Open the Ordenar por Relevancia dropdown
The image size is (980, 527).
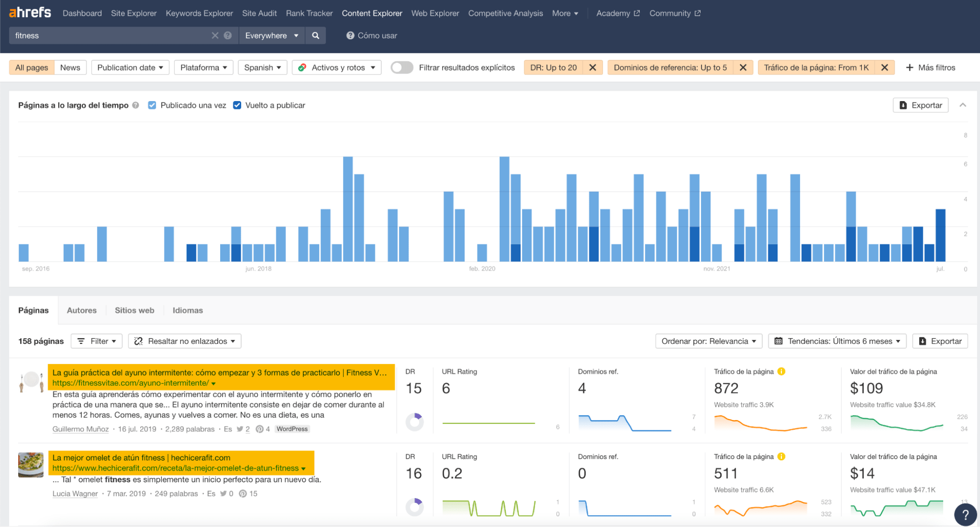tap(708, 341)
